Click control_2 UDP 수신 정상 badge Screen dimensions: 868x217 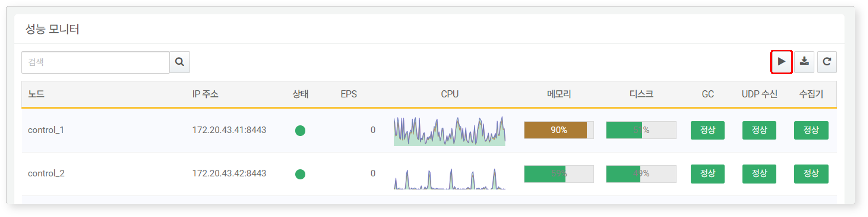[759, 174]
